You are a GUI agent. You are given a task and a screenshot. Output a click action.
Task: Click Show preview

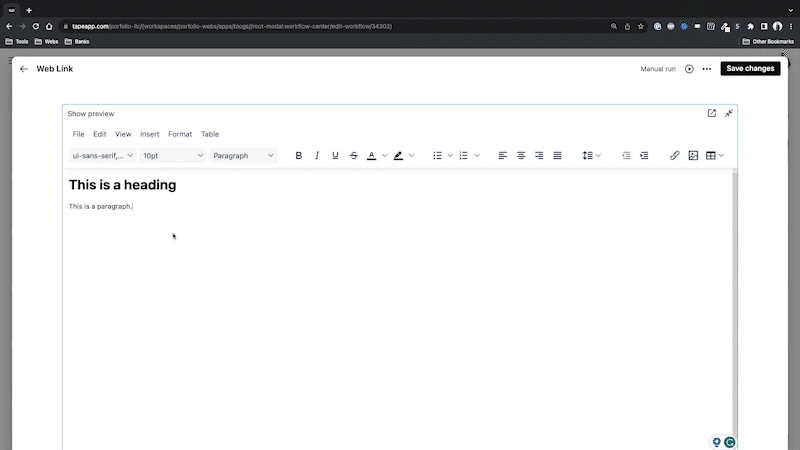point(91,114)
